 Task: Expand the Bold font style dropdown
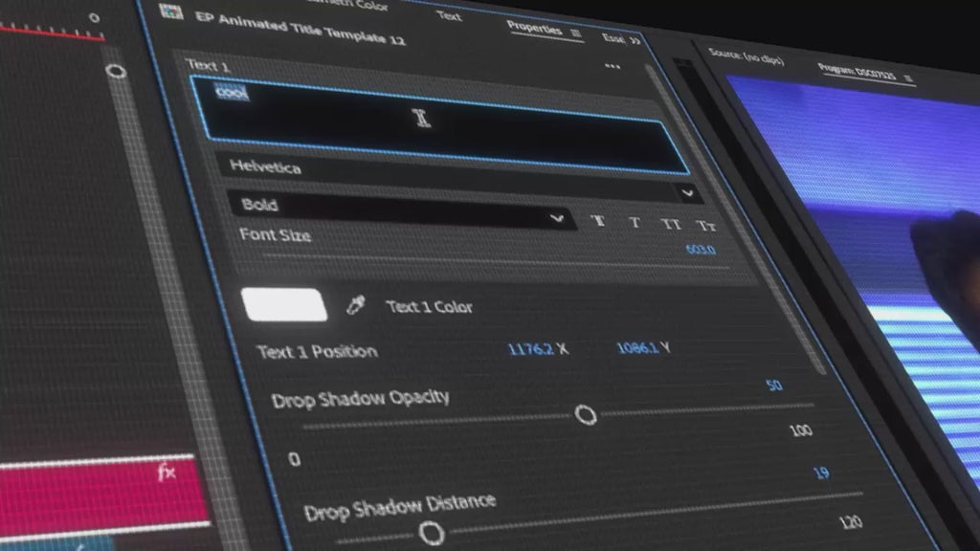tap(557, 218)
